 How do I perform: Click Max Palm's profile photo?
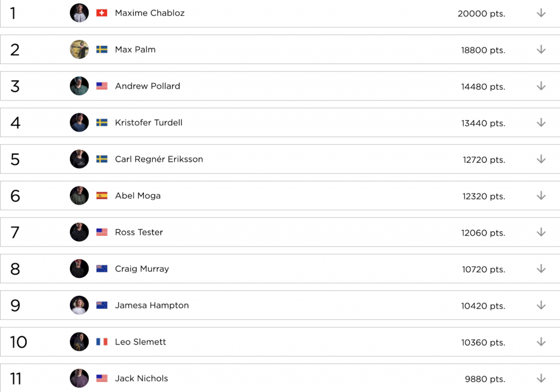[79, 49]
